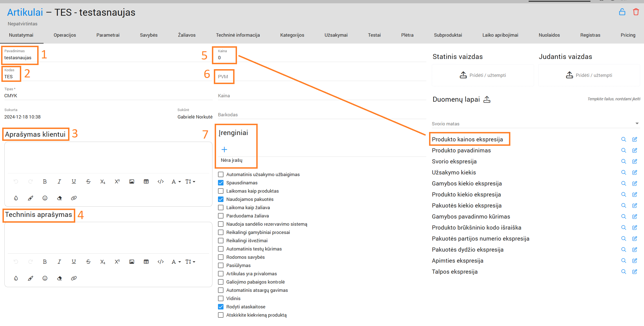644x326 pixels.
Task: Open font color dropdown in Aprašymas klientui
Action: click(x=176, y=182)
